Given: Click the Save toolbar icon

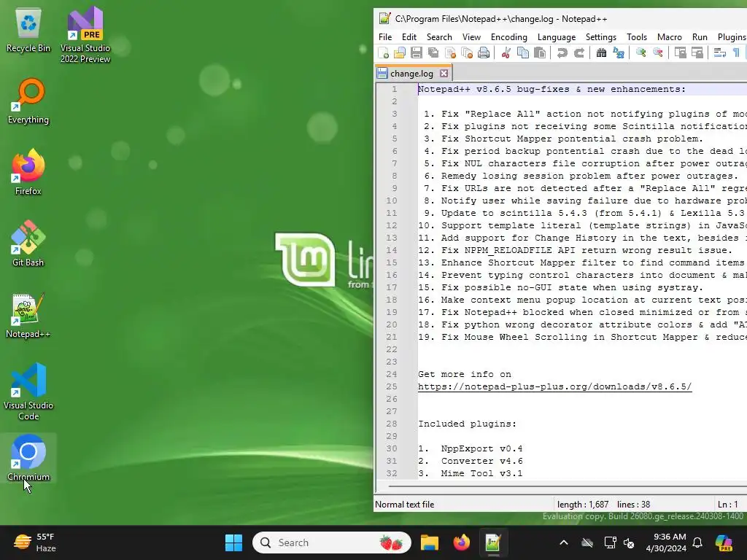Looking at the screenshot, I should coord(417,52).
